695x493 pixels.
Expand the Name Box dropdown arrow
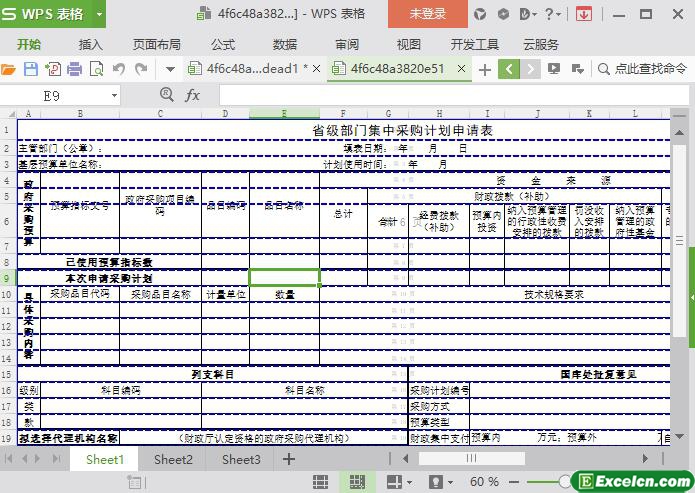click(x=114, y=96)
